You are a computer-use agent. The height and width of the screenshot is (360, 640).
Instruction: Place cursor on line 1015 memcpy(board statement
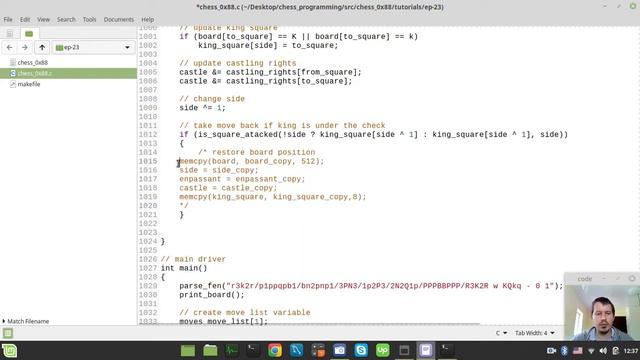[x=251, y=161]
